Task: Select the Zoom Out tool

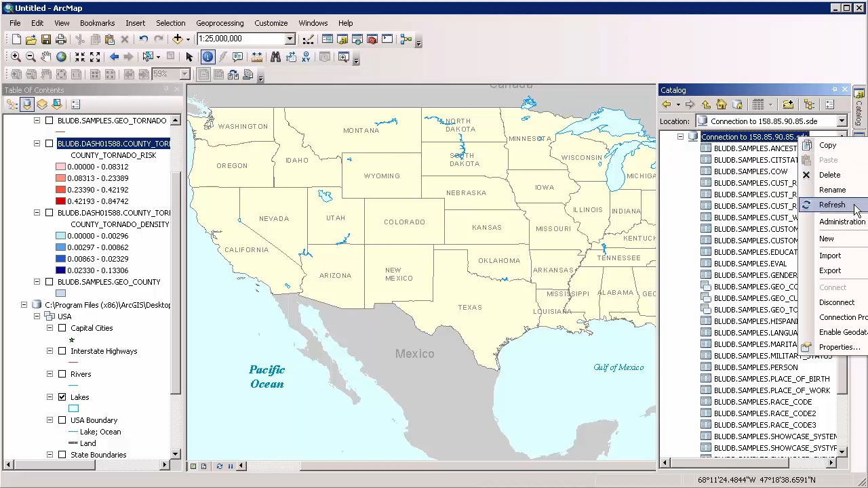Action: click(x=31, y=57)
